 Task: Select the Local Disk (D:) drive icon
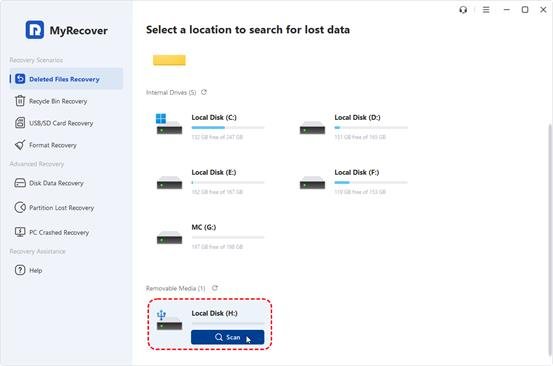pos(312,128)
